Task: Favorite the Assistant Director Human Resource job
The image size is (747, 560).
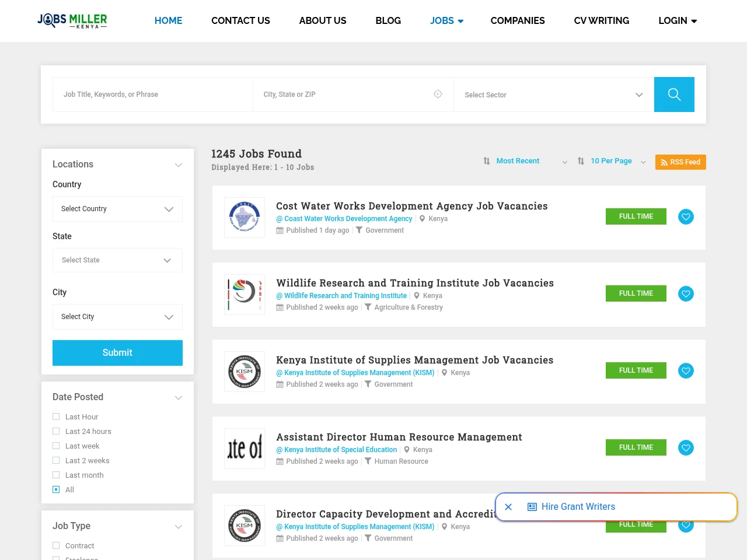Action: [x=686, y=448]
